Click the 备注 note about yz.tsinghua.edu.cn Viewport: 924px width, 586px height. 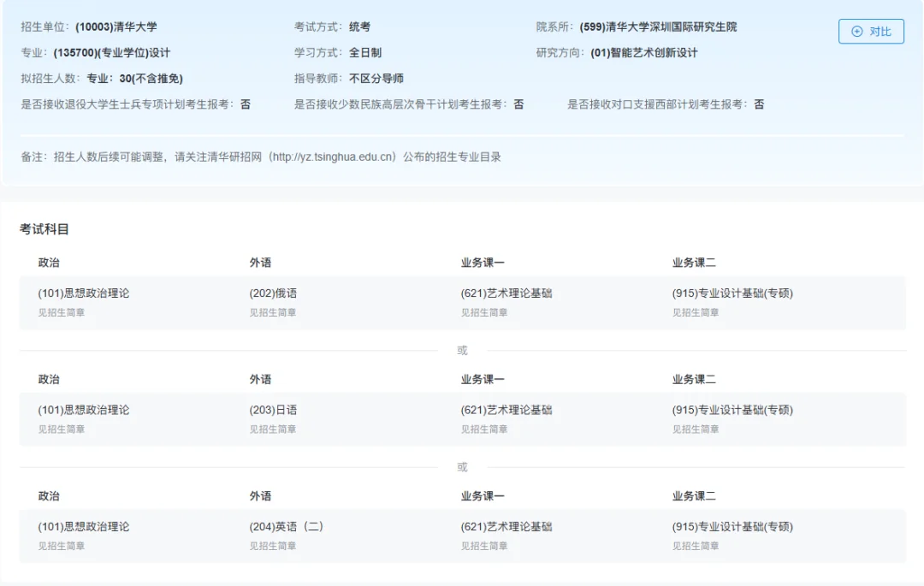(x=261, y=157)
